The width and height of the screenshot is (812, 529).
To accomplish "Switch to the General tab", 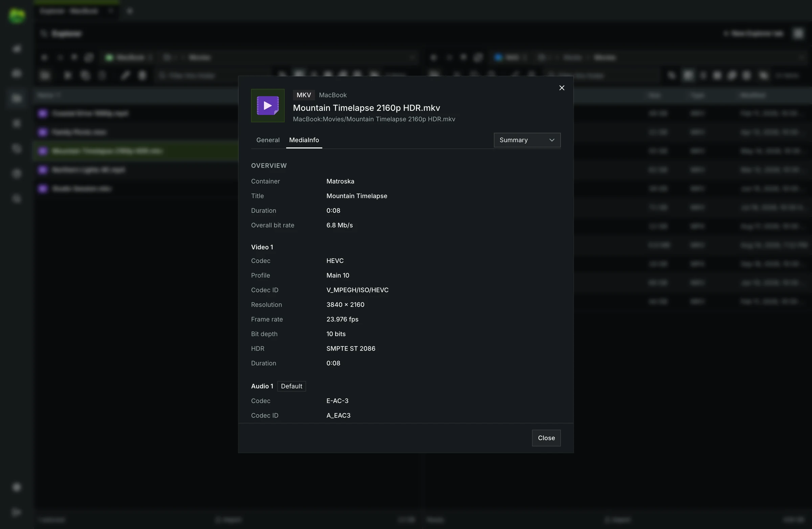I will point(268,140).
